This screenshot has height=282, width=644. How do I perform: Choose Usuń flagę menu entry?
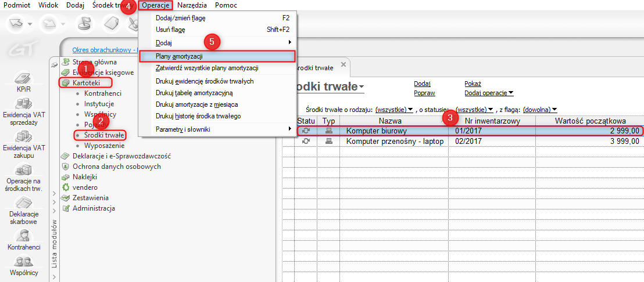pos(218,30)
